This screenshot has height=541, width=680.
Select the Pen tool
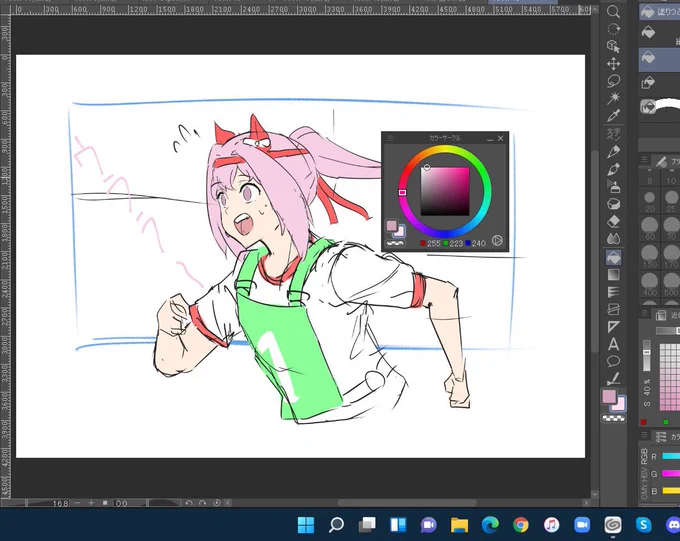613,152
